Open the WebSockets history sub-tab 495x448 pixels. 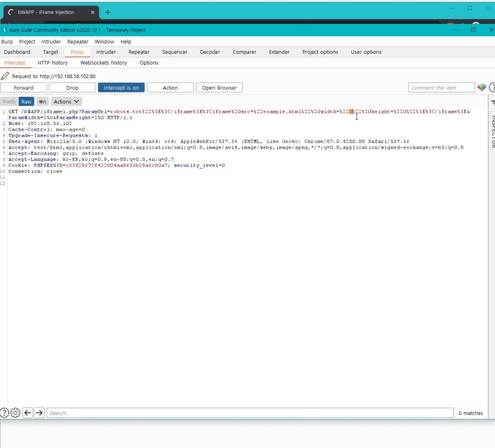coord(104,63)
